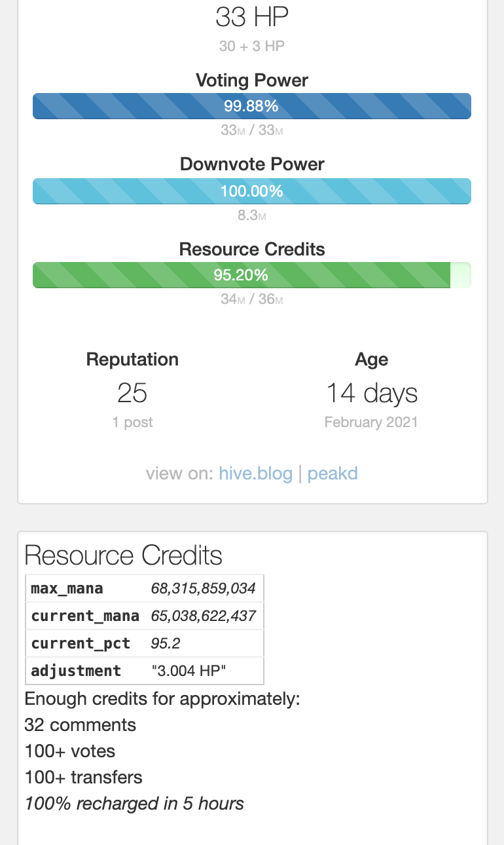
Task: Click the '32 comments' line
Action: pos(81,725)
